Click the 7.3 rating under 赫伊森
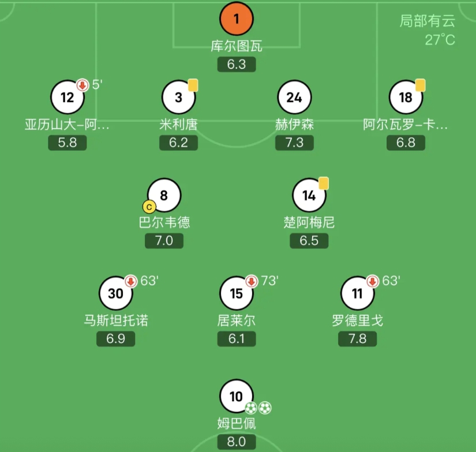This screenshot has height=452, width=476. tap(294, 142)
